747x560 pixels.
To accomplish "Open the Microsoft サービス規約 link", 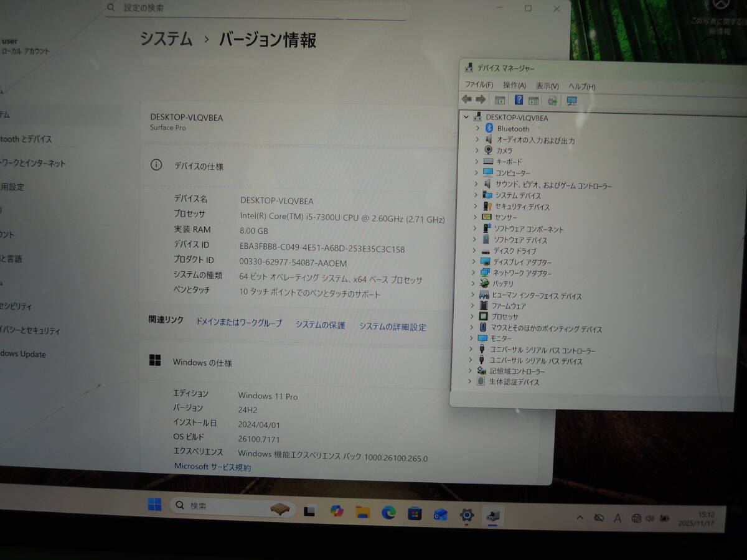I will click(x=212, y=467).
